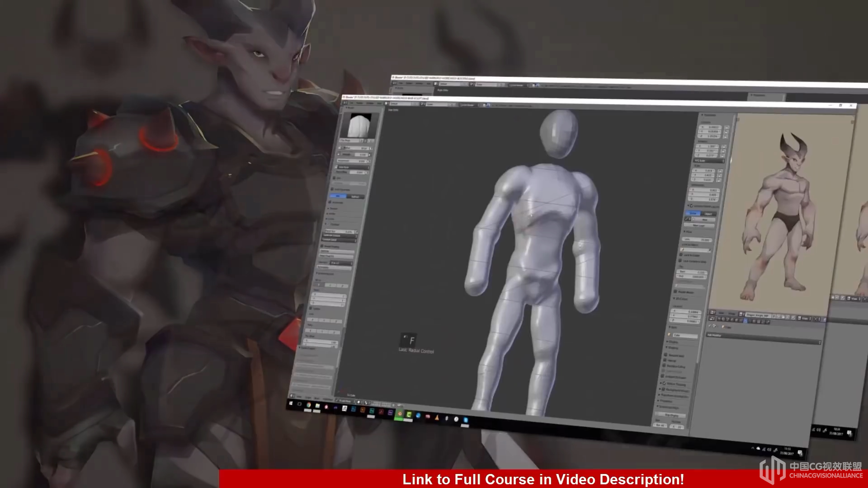The image size is (868, 488).
Task: Expand the Stroke panel
Action: 331,214
